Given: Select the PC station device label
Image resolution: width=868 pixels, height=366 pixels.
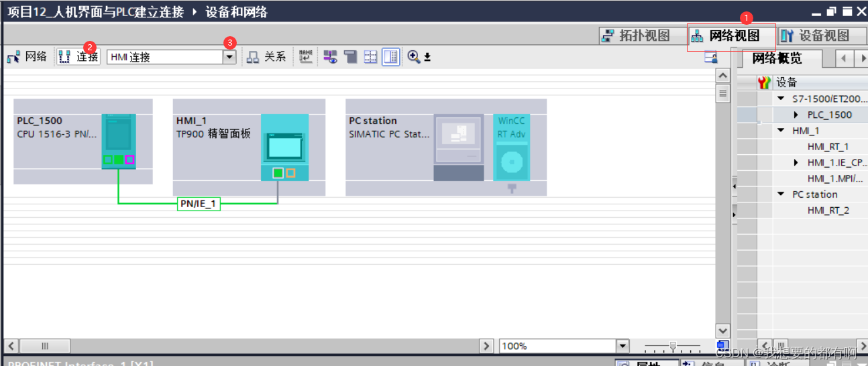Looking at the screenshot, I should (373, 121).
